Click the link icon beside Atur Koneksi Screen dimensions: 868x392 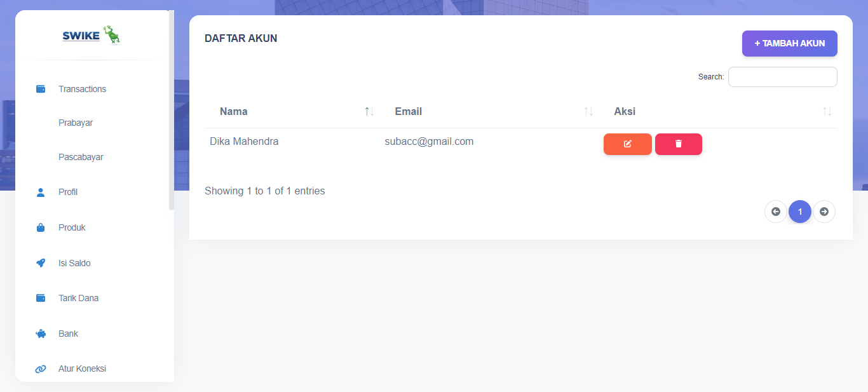tap(41, 368)
